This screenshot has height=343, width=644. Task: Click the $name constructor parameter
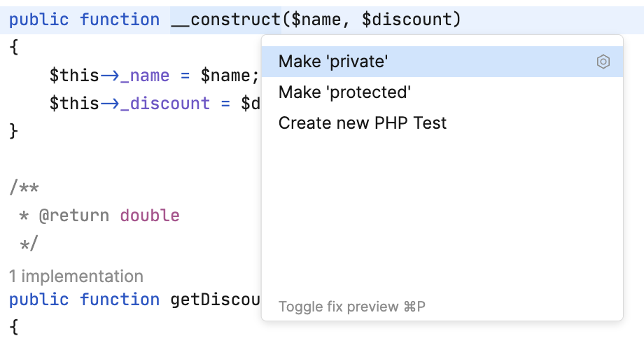[x=316, y=20]
